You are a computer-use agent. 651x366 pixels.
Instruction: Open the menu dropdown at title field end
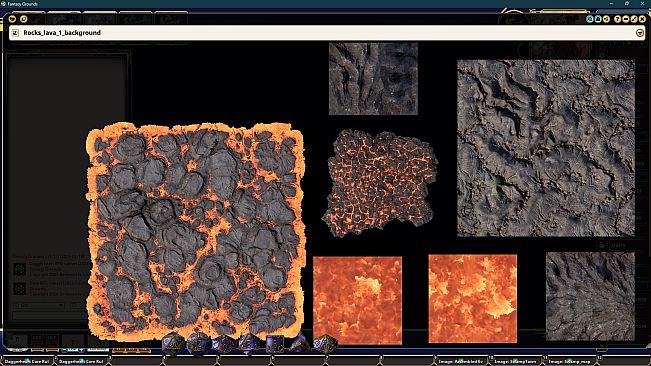point(640,33)
